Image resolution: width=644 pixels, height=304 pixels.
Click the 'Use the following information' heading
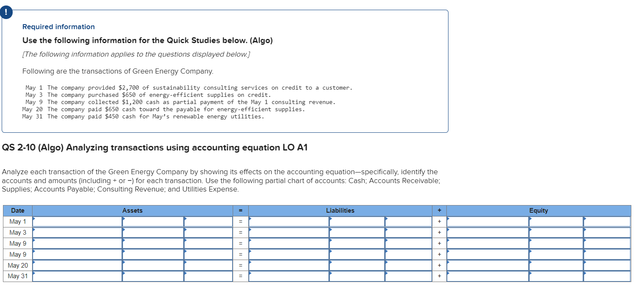coord(147,41)
